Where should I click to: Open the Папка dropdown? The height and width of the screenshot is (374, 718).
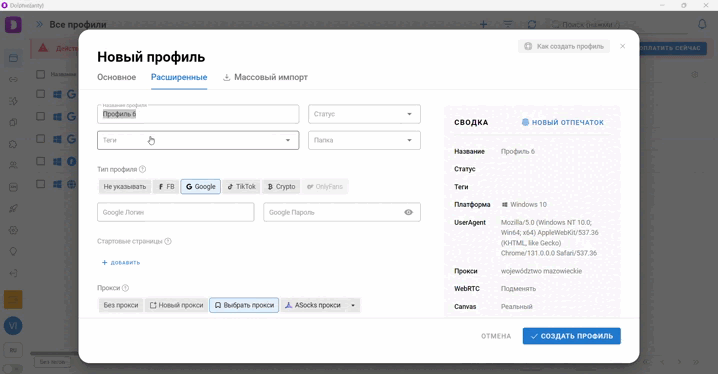pos(364,140)
